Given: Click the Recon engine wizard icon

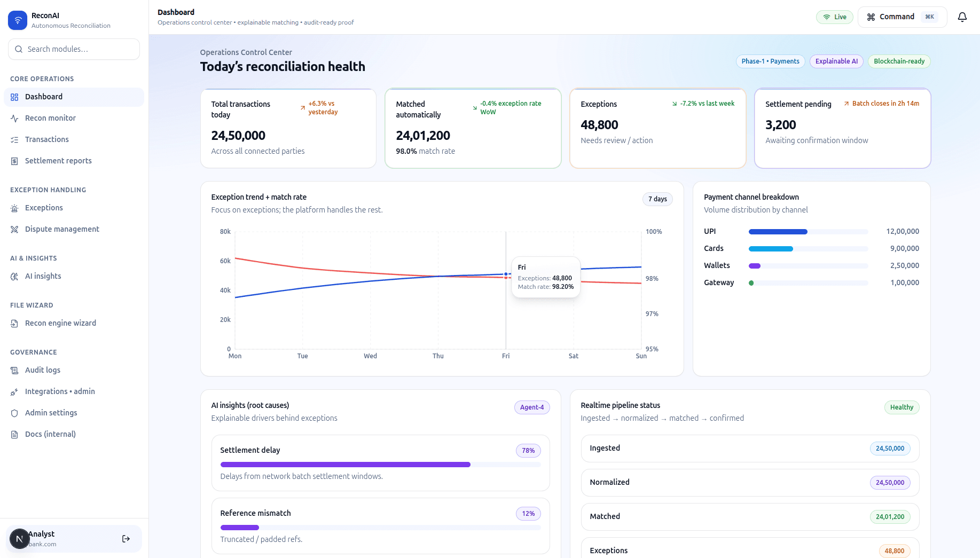Looking at the screenshot, I should 14,324.
